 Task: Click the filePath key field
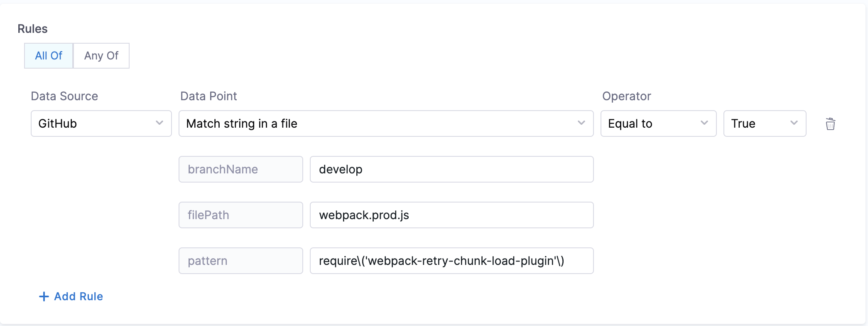(x=240, y=215)
